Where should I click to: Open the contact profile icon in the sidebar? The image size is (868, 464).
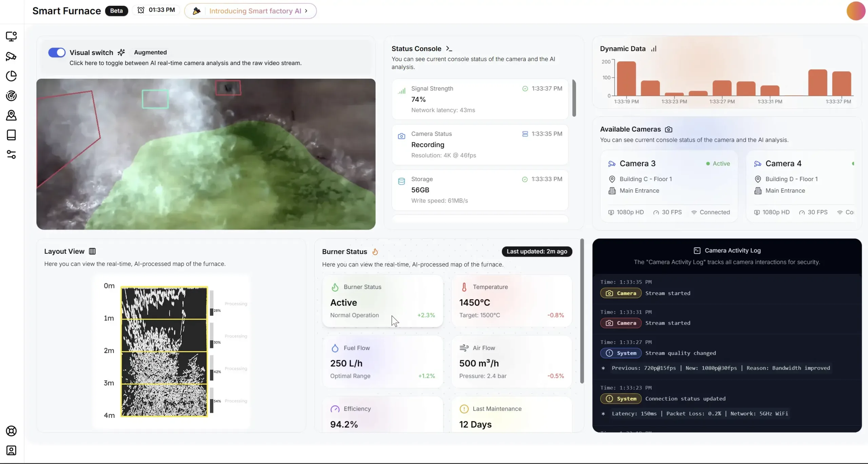click(x=11, y=450)
